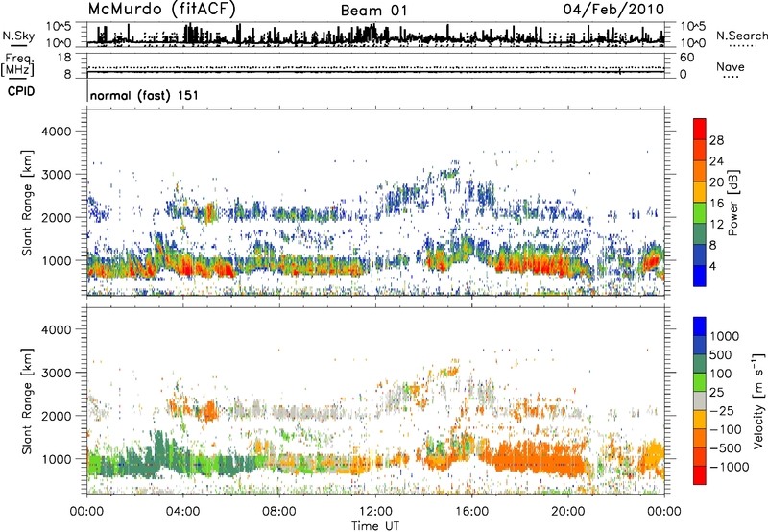Select the Beam 01 label
Screen dimensions: 768x532
[373, 11]
